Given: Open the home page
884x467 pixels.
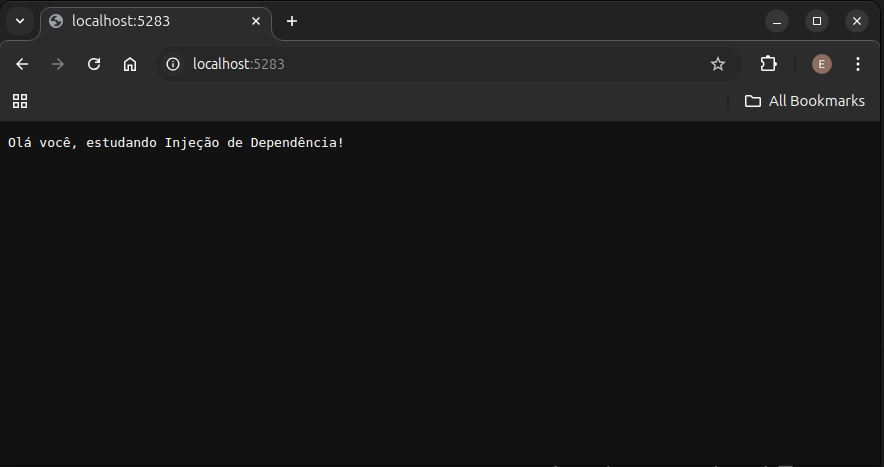Looking at the screenshot, I should point(130,64).
